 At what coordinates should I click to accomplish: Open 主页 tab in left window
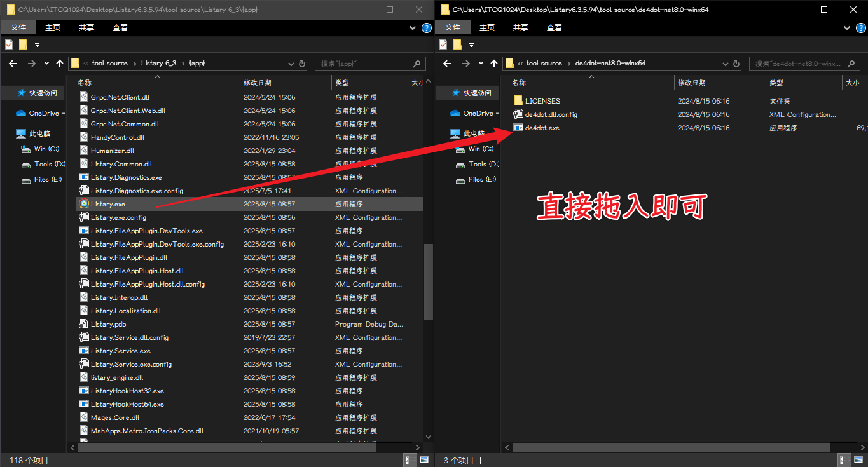[x=53, y=27]
